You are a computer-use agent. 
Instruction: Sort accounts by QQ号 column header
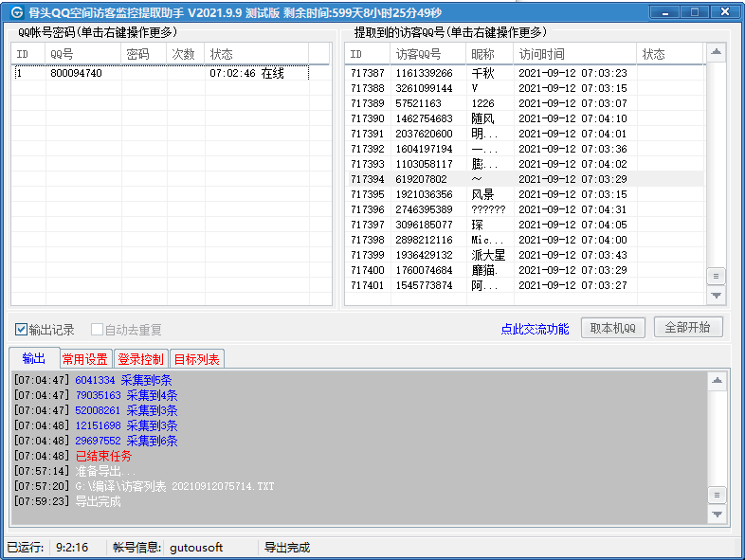(x=83, y=54)
